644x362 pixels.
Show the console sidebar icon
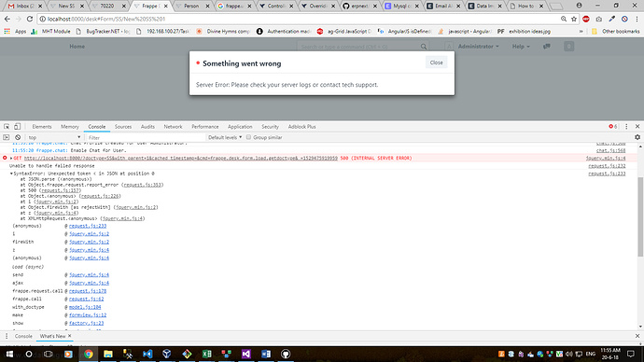[x=7, y=137]
